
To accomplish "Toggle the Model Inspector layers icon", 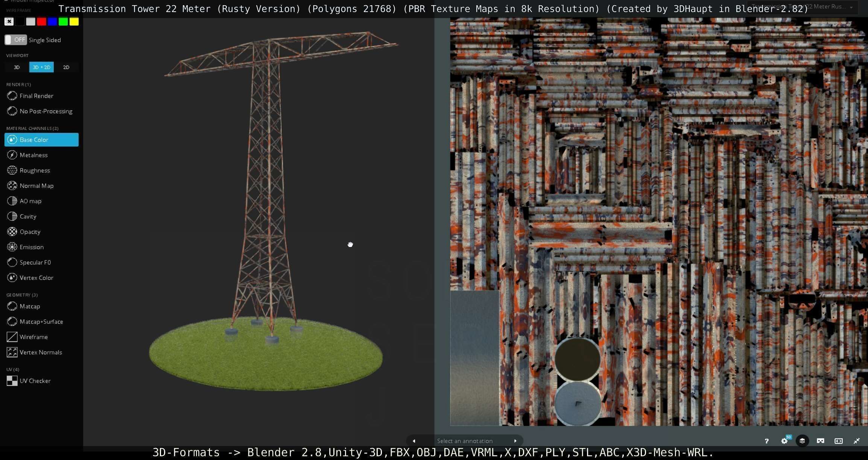I will point(802,441).
